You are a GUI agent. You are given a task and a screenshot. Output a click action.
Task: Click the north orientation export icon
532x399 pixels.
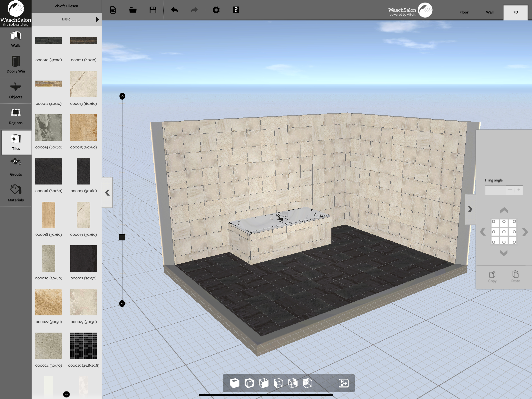pyautogui.click(x=344, y=383)
